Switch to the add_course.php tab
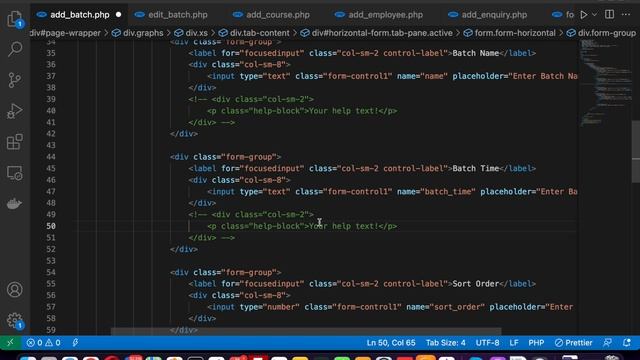This screenshot has width=640, height=360. [278, 15]
